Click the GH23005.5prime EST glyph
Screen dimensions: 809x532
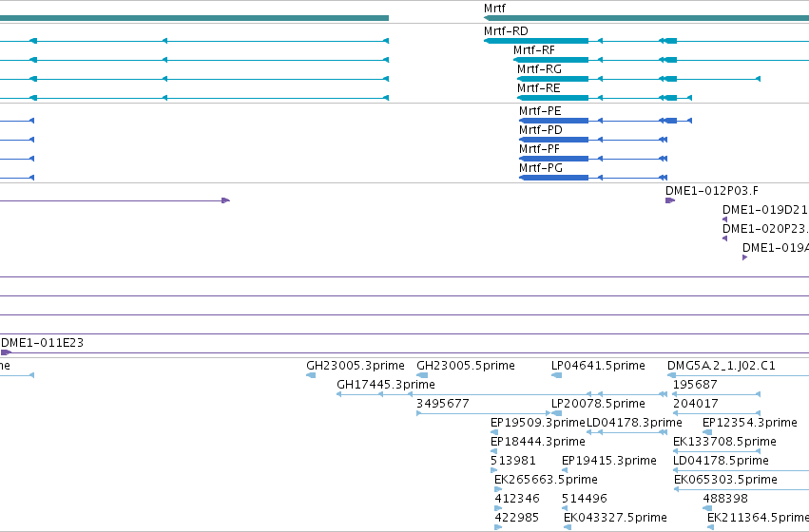(x=422, y=375)
